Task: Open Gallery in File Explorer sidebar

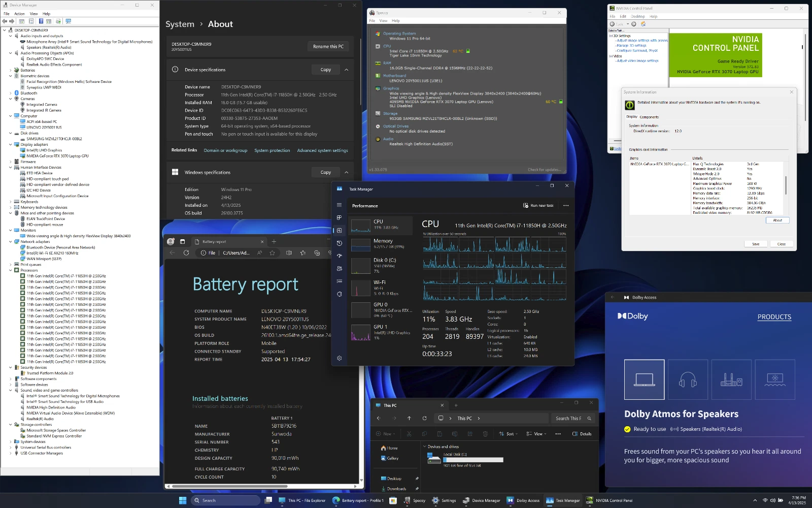Action: coord(390,458)
